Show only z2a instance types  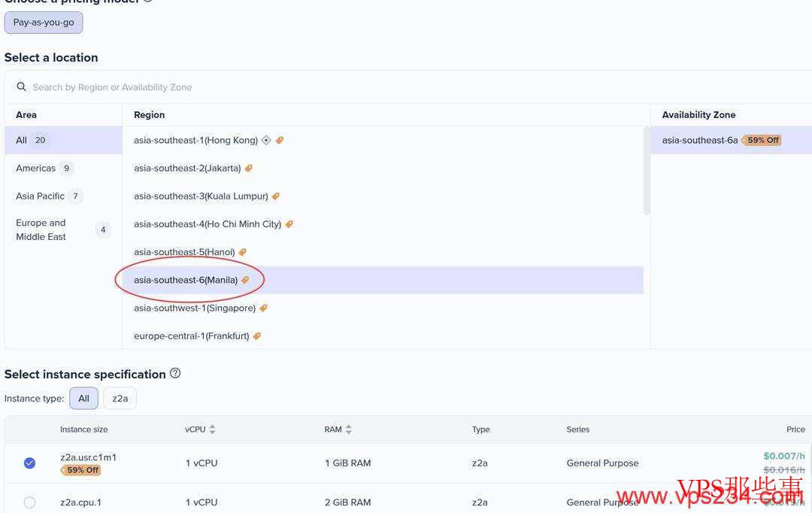click(x=120, y=399)
